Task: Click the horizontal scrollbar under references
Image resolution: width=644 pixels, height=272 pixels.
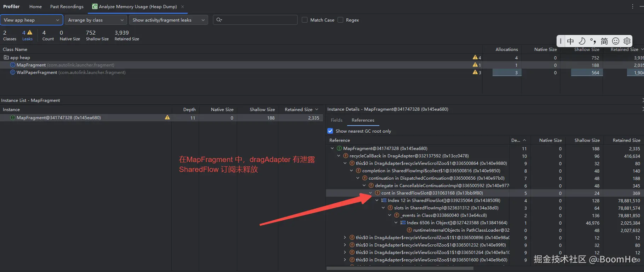Action: (400, 268)
